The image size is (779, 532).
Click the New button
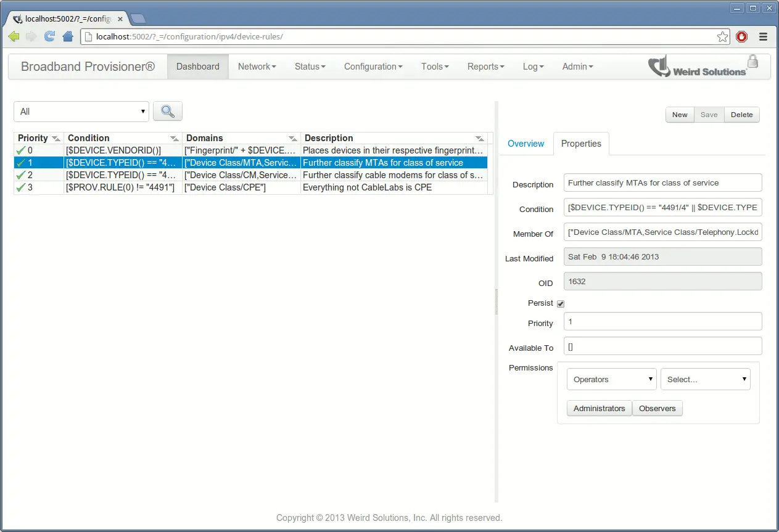[x=679, y=115]
